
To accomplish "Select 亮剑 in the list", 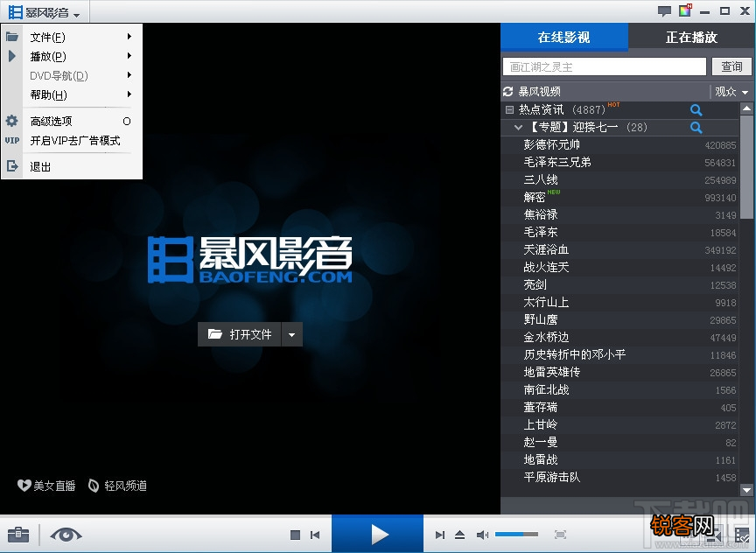I will 620,284.
